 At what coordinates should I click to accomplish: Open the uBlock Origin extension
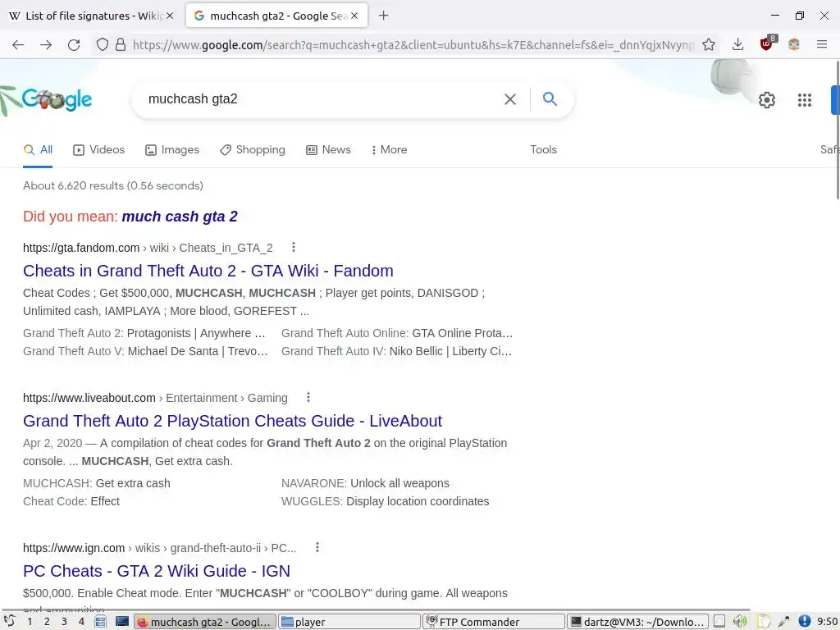pos(767,44)
